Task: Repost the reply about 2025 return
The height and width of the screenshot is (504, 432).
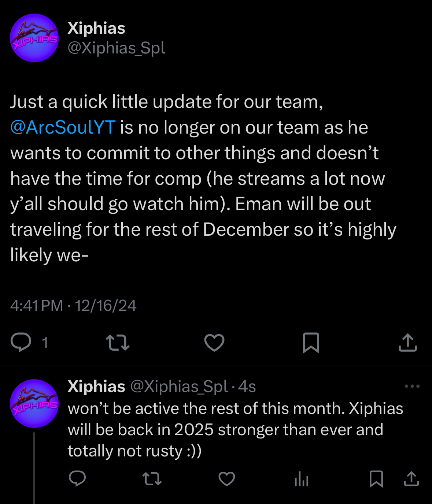Action: point(152,479)
